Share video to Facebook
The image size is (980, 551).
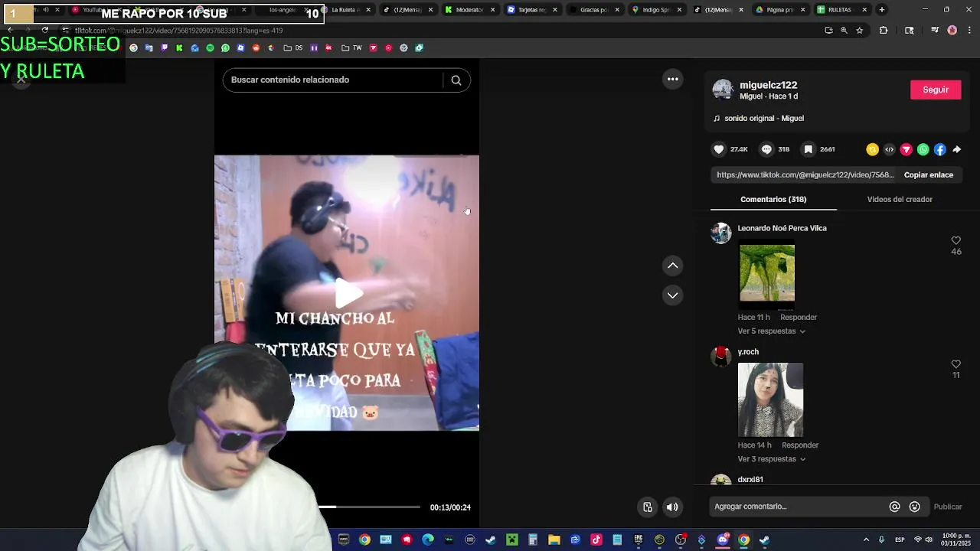939,150
